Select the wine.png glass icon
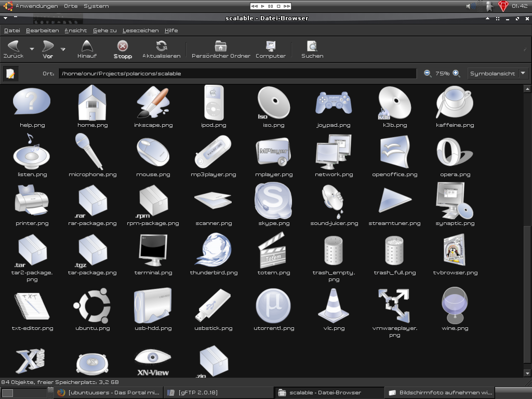The image size is (532, 399). [x=455, y=305]
